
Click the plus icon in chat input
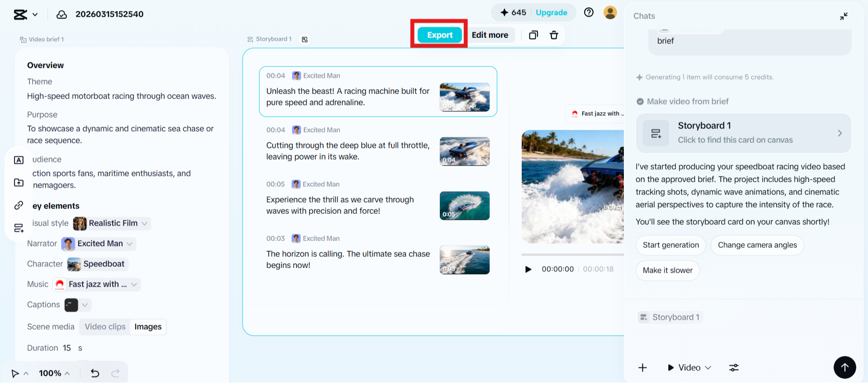pos(642,368)
